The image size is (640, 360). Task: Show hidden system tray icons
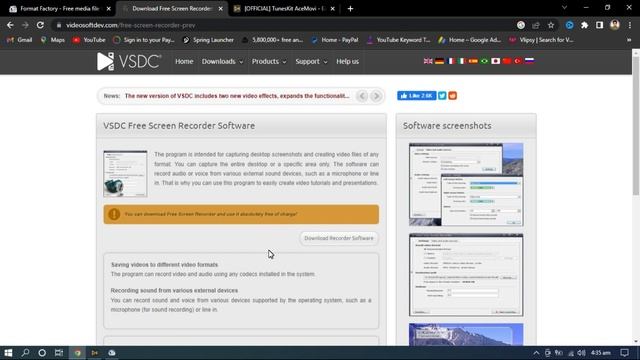click(536, 353)
